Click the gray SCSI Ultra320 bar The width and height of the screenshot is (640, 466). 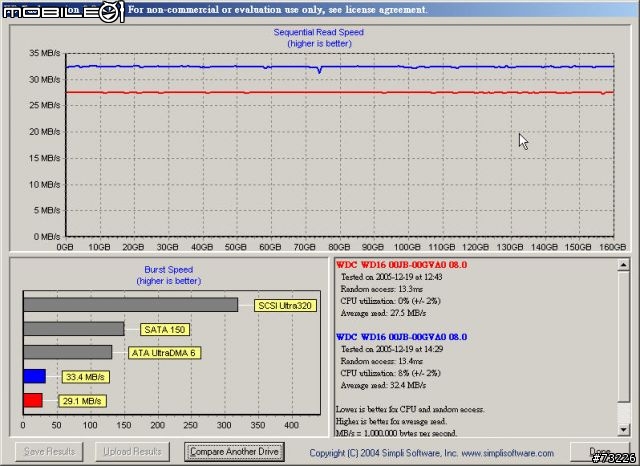click(x=131, y=305)
